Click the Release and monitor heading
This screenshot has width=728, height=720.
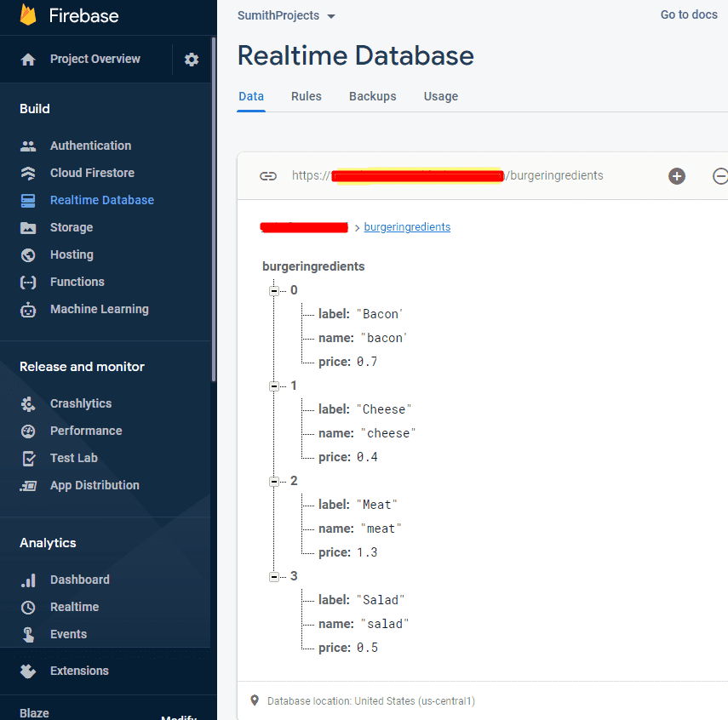click(83, 367)
